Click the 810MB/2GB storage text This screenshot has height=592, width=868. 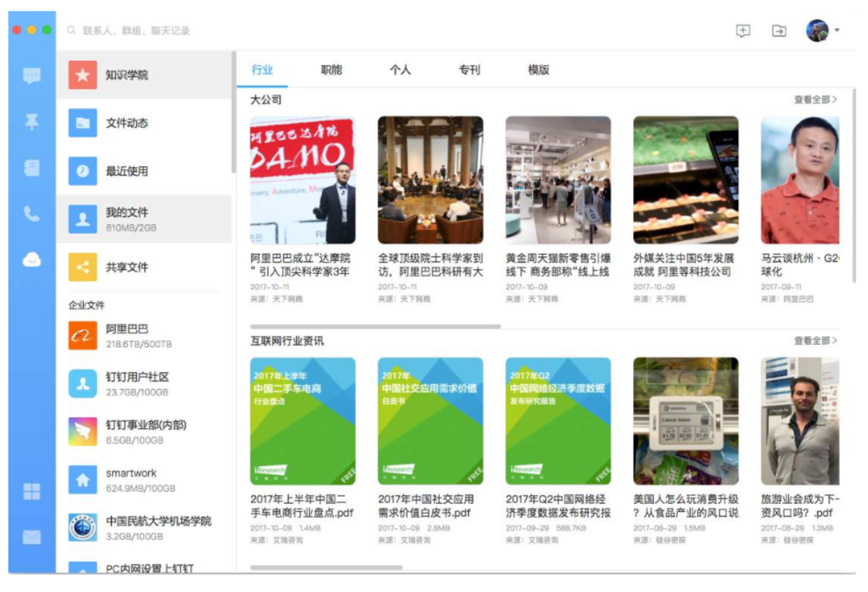pos(131,228)
